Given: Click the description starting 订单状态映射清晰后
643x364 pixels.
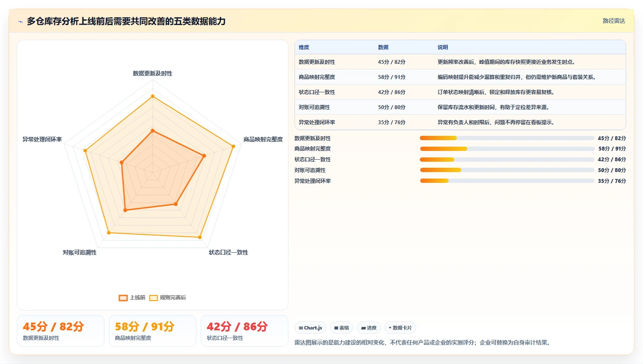Looking at the screenshot, I should (x=497, y=92).
